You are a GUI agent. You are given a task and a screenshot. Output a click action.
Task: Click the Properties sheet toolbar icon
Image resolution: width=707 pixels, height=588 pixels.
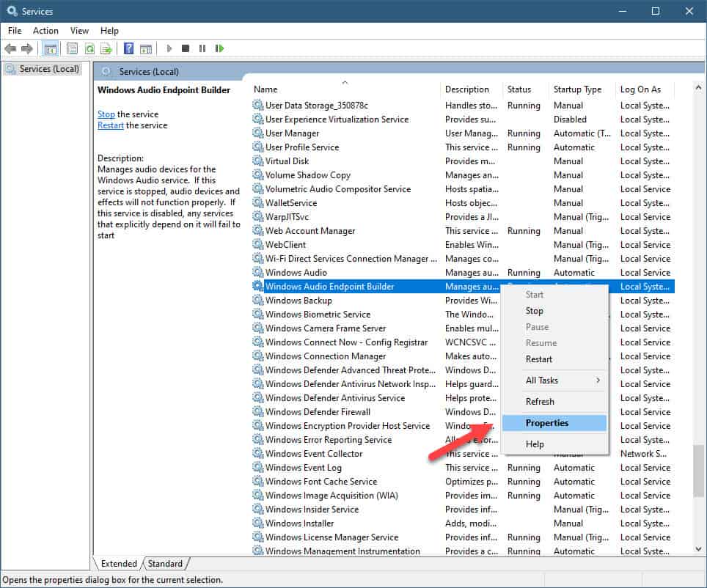[72, 48]
